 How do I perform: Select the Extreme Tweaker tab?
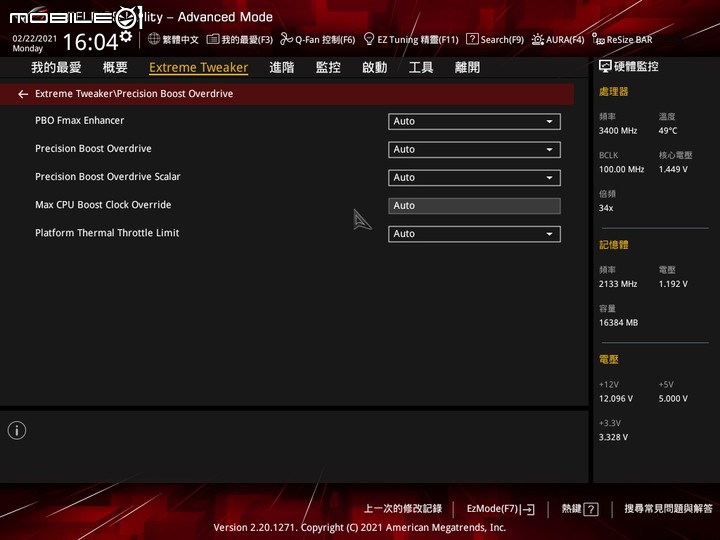[198, 68]
